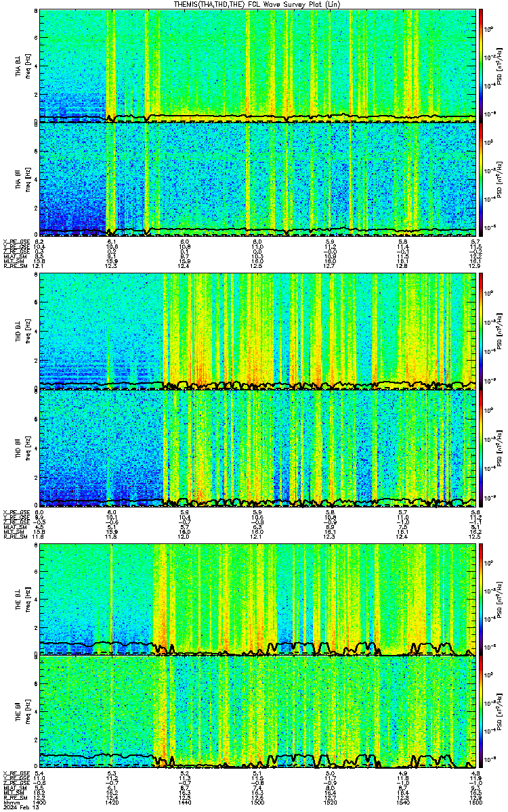Click the color bar beside THA B-perpendicular spectrogram
Screen dimensions: 508x812
481,65
